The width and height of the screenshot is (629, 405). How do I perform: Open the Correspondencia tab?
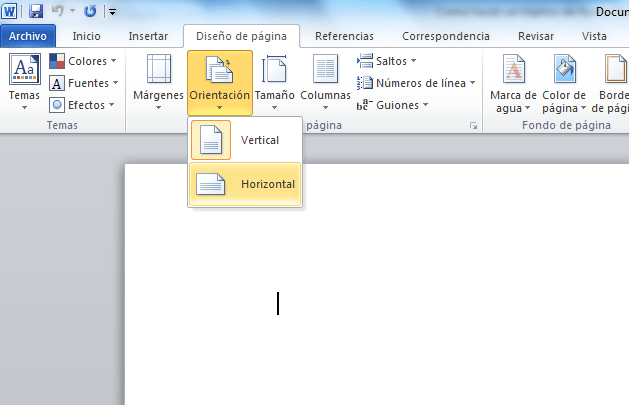point(446,36)
